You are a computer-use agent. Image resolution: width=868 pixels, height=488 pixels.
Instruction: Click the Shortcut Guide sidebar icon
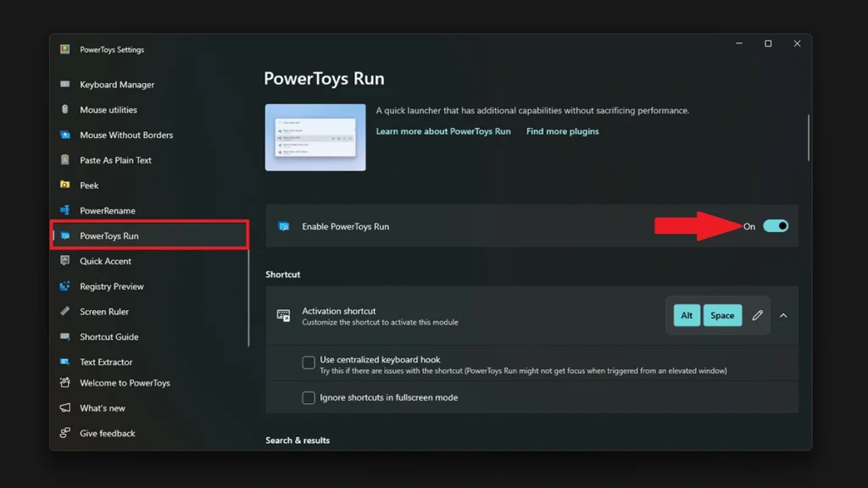tap(64, 336)
